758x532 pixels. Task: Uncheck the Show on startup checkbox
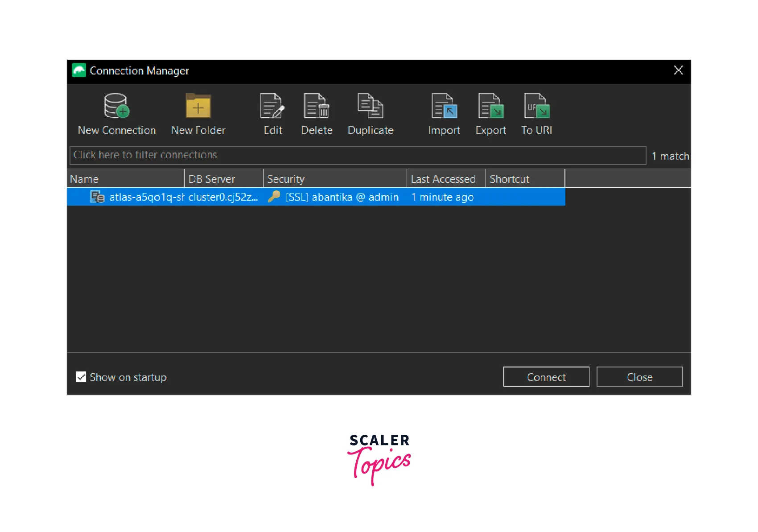(x=81, y=377)
